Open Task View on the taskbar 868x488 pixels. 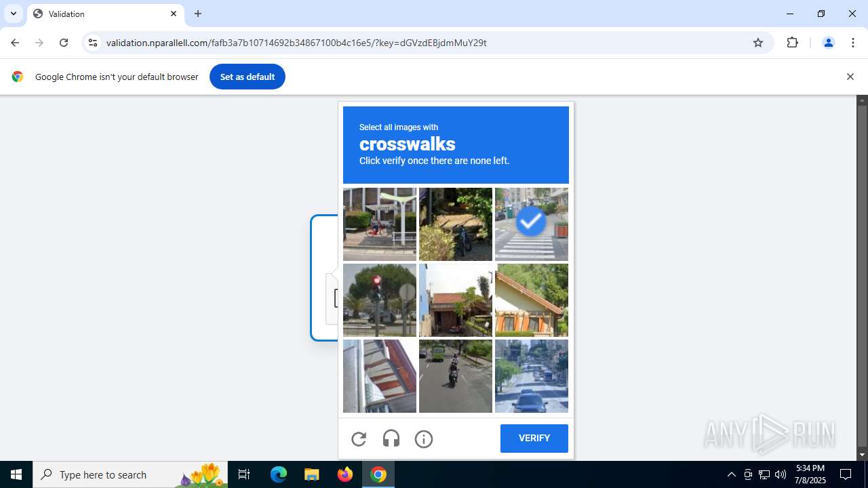[244, 474]
